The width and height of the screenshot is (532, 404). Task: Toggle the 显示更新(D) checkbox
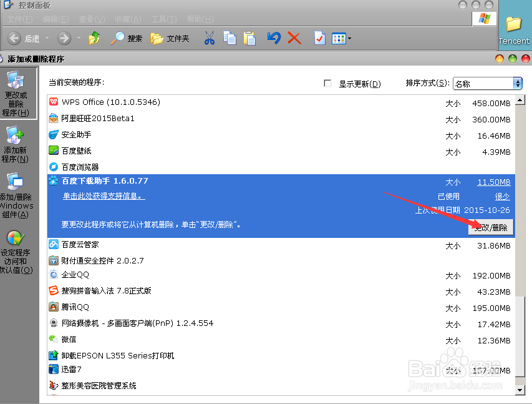pos(327,83)
